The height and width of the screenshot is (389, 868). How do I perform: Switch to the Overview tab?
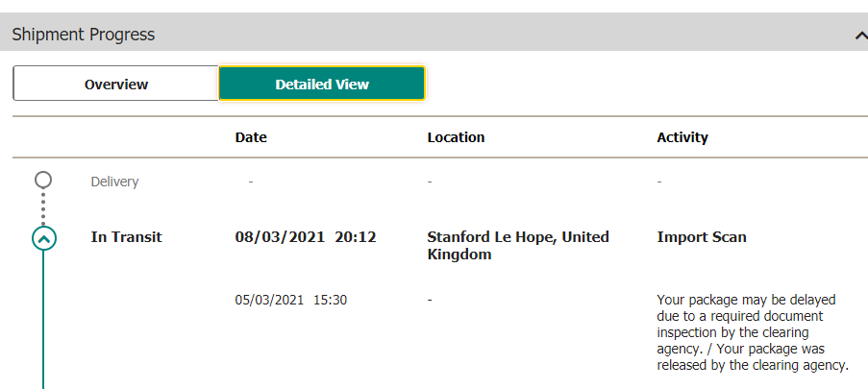click(x=116, y=84)
